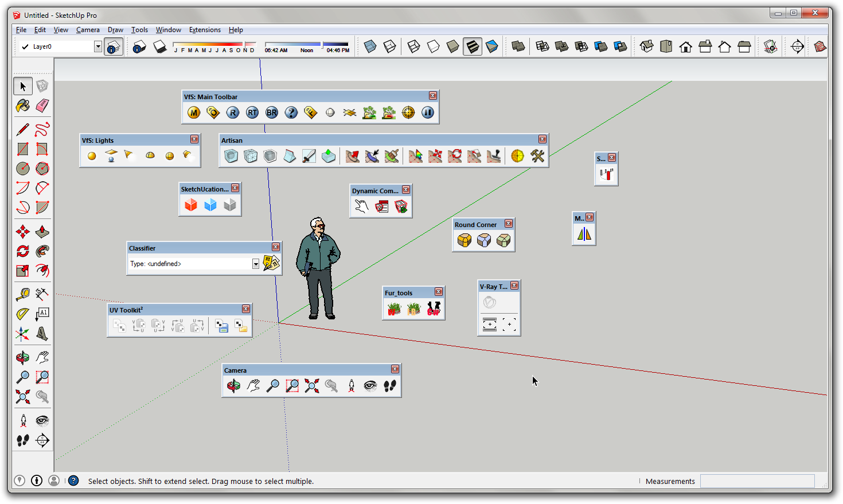Open the File menu
This screenshot has width=843, height=504.
[x=21, y=30]
